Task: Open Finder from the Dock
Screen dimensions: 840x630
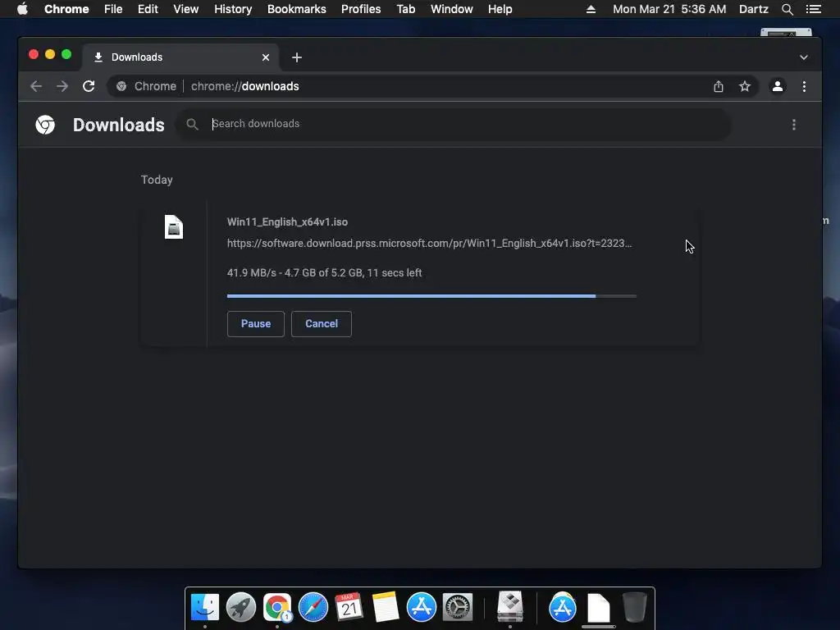Action: pos(204,608)
